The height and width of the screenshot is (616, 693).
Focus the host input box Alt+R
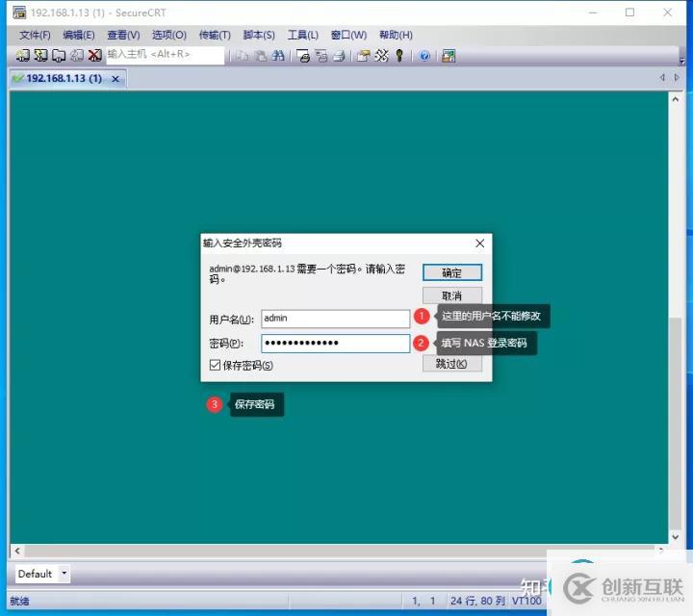click(165, 55)
